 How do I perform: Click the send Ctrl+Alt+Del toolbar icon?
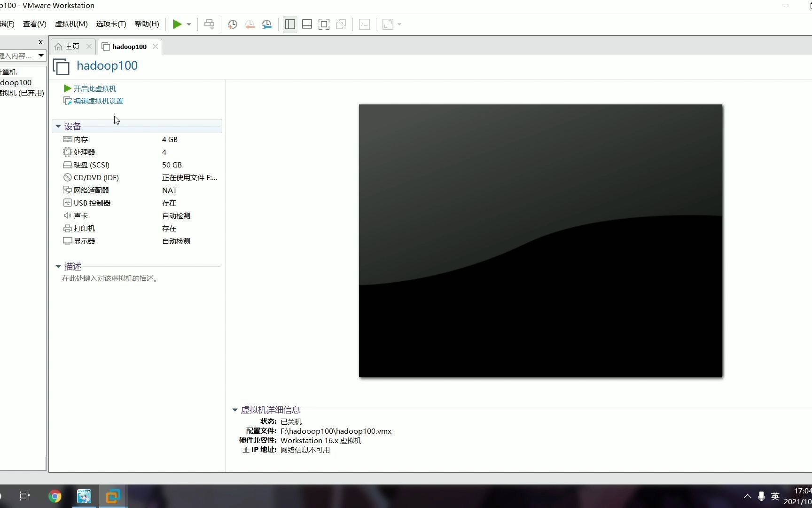pyautogui.click(x=210, y=24)
